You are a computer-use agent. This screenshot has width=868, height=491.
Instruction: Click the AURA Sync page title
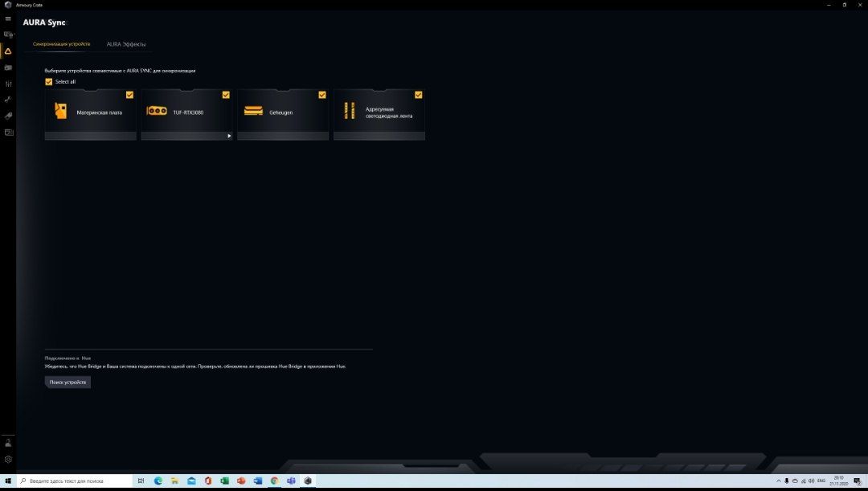(44, 23)
